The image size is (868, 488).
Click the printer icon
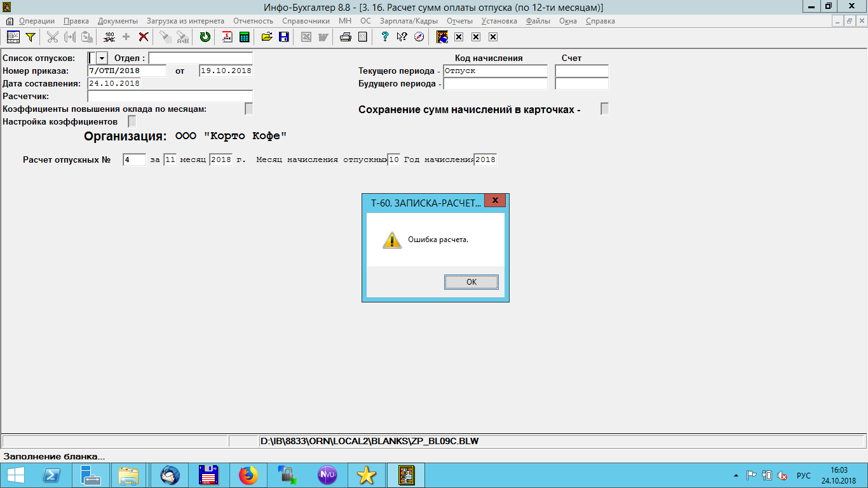(x=345, y=37)
